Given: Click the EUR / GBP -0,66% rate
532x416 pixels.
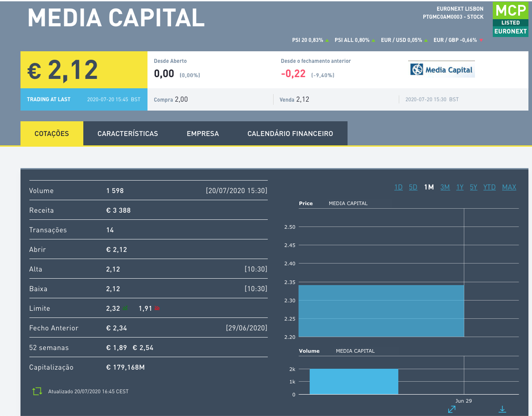Looking at the screenshot, I should pyautogui.click(x=455, y=40).
